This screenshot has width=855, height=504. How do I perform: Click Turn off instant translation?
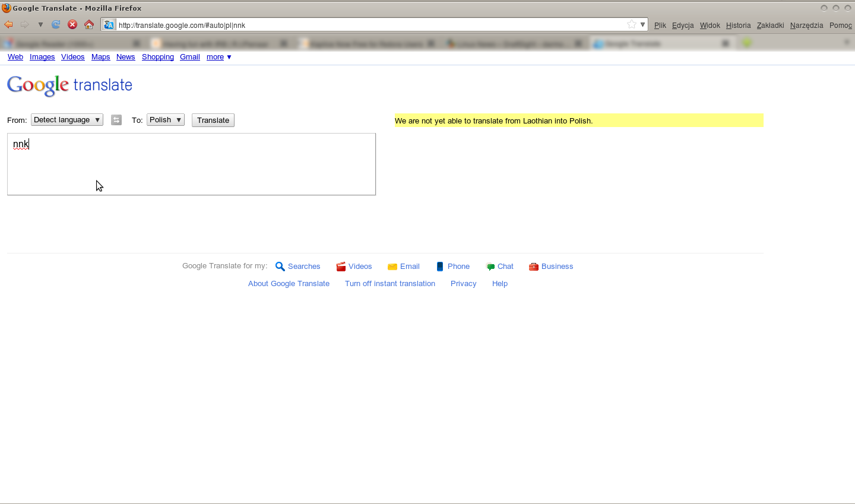click(x=390, y=284)
